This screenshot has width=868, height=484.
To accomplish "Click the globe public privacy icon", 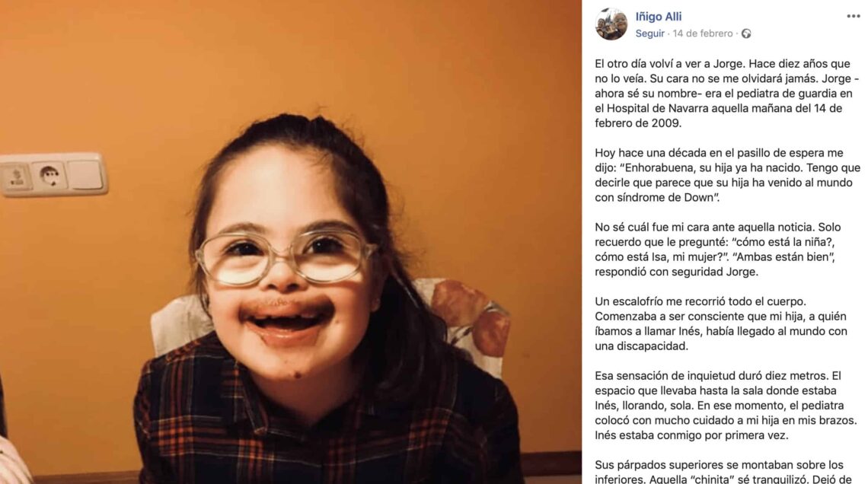I will (746, 33).
